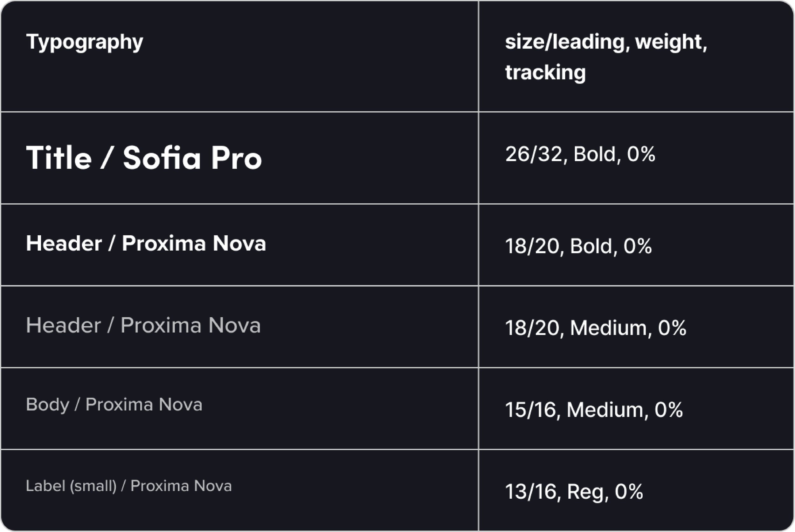Click the Typography column header
The width and height of the screenshot is (795, 532).
pos(85,42)
